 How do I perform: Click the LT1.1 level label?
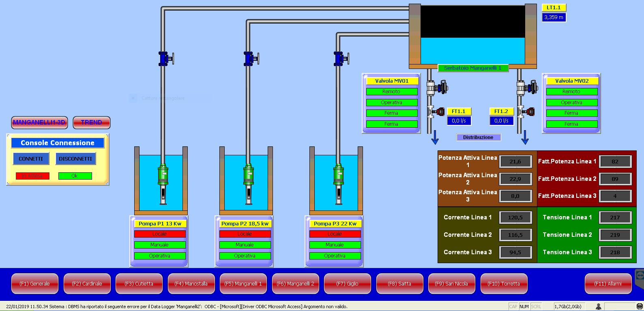(554, 8)
